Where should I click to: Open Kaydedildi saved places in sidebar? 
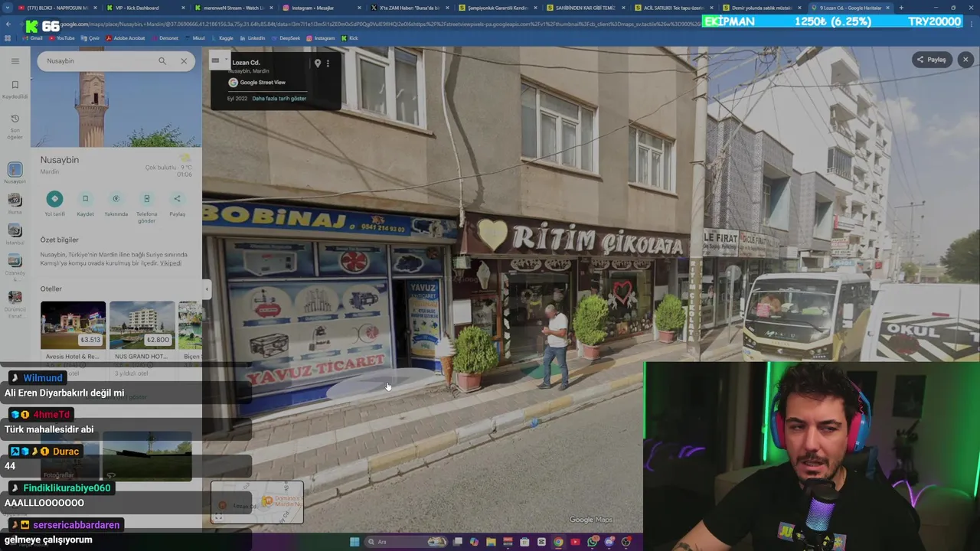[x=15, y=89]
